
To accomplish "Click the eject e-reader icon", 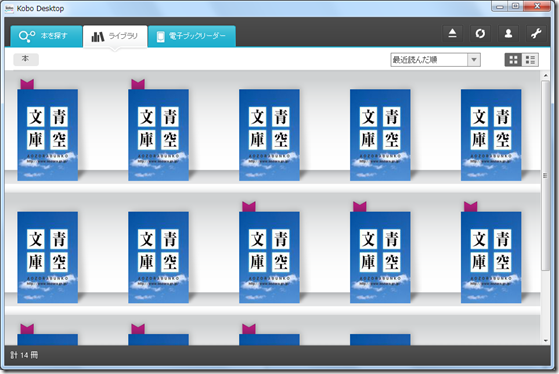I will click(x=452, y=34).
